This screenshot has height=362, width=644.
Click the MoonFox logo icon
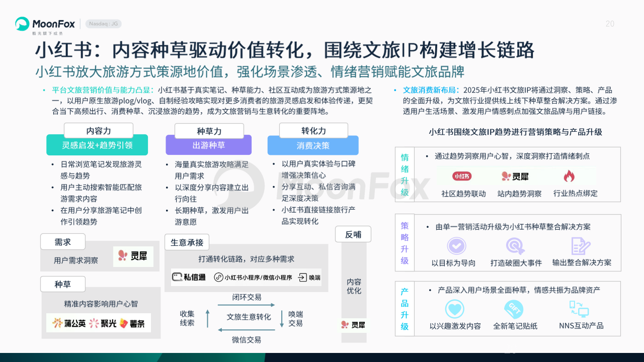pyautogui.click(x=22, y=24)
